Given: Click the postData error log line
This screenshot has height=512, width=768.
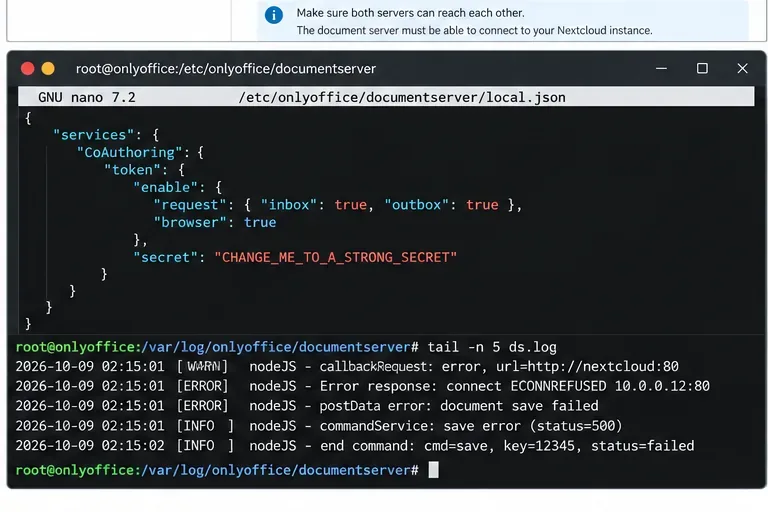Looking at the screenshot, I should coord(307,406).
